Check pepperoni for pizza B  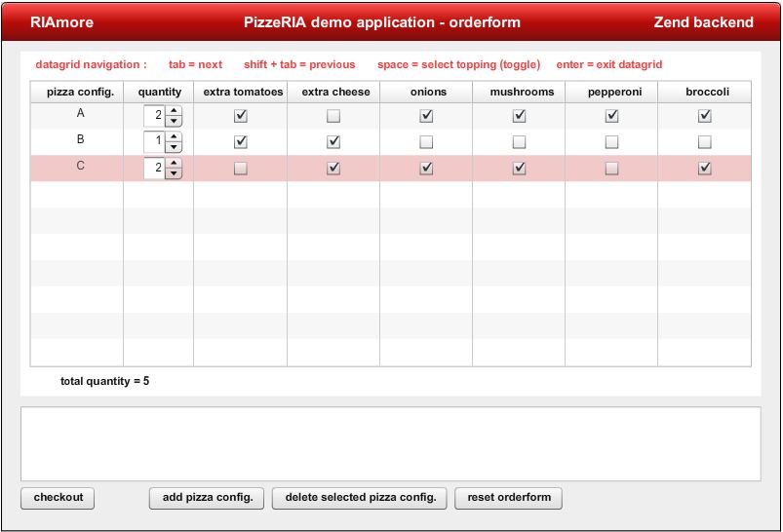[611, 142]
